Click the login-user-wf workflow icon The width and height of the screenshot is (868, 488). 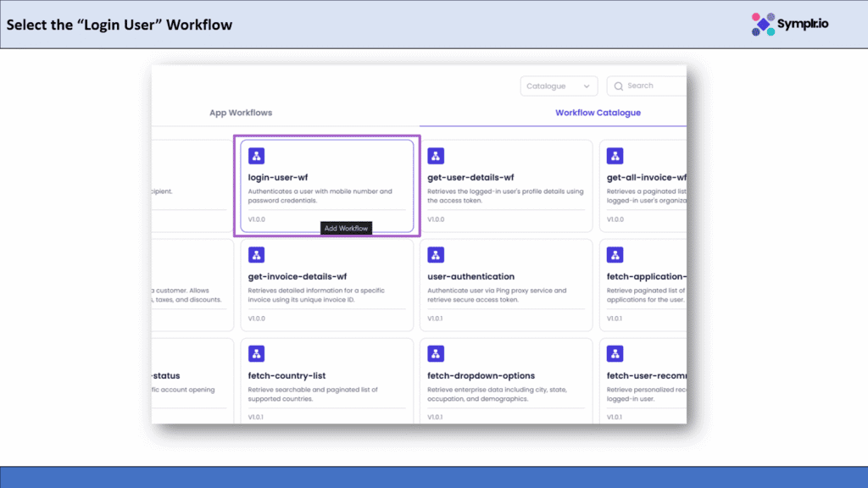coord(257,156)
